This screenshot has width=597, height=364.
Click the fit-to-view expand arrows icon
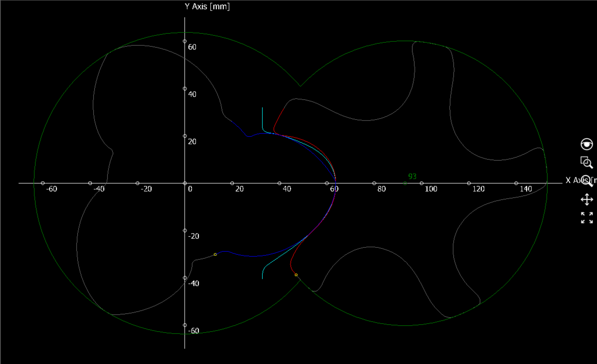pyautogui.click(x=587, y=218)
